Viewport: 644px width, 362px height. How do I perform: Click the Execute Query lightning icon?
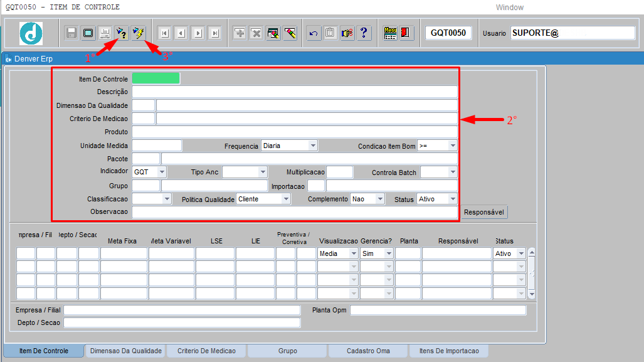point(139,33)
